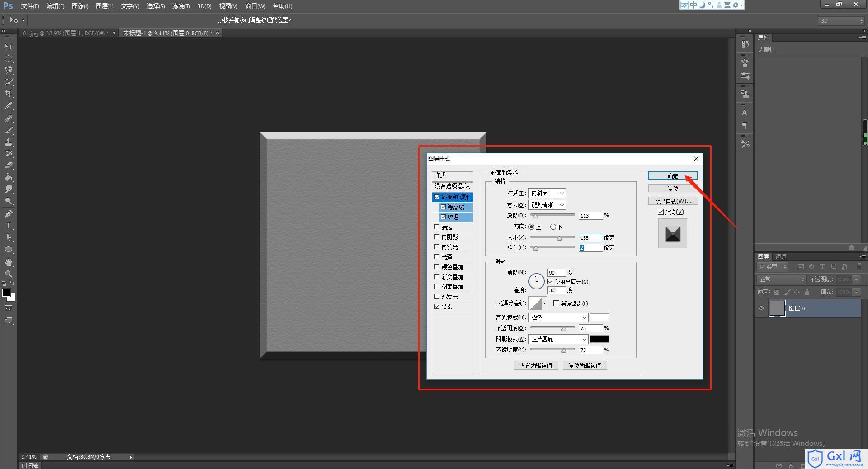
Task: Uncheck the 斜面和浮雕 style checkbox
Action: [x=437, y=197]
